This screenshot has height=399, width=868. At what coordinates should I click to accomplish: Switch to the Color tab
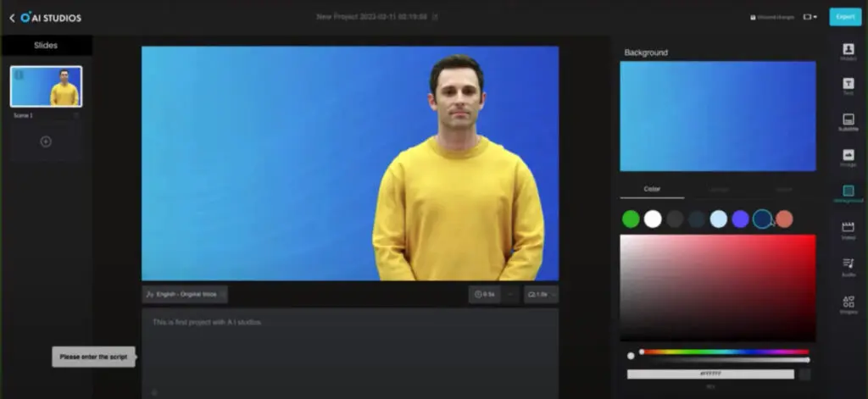click(x=652, y=189)
